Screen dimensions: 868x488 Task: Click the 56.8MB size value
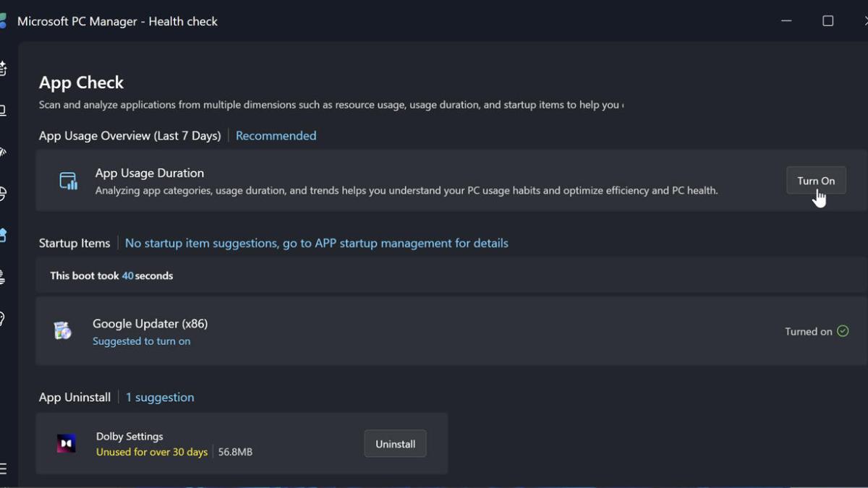pos(235,453)
